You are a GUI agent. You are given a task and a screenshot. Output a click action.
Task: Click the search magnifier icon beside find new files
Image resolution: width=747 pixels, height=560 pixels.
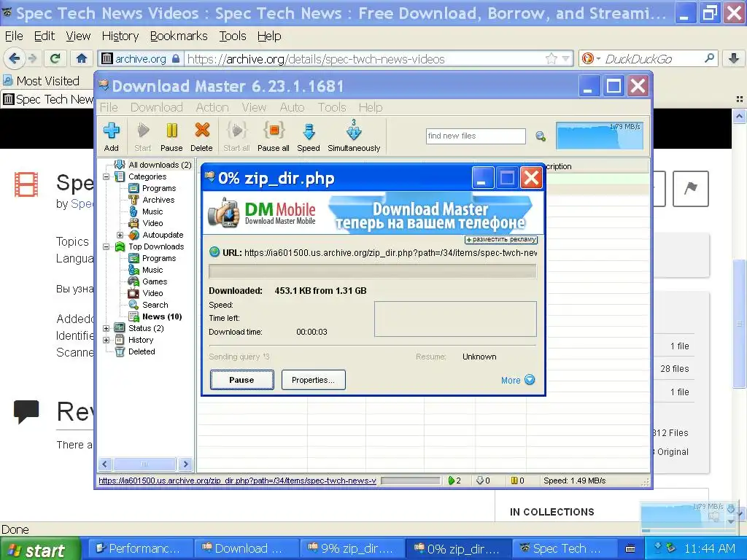[541, 136]
